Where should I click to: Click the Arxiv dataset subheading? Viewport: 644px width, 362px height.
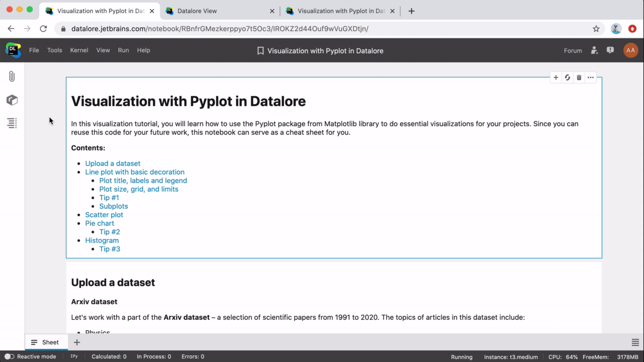point(94,302)
